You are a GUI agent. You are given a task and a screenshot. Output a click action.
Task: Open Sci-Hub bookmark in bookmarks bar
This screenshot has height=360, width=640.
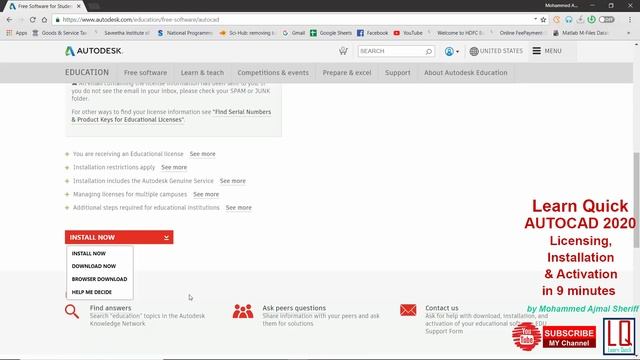(247, 33)
